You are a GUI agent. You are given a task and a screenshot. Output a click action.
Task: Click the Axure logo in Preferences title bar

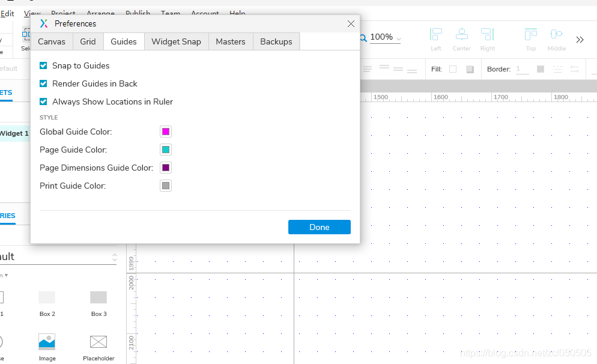[44, 23]
